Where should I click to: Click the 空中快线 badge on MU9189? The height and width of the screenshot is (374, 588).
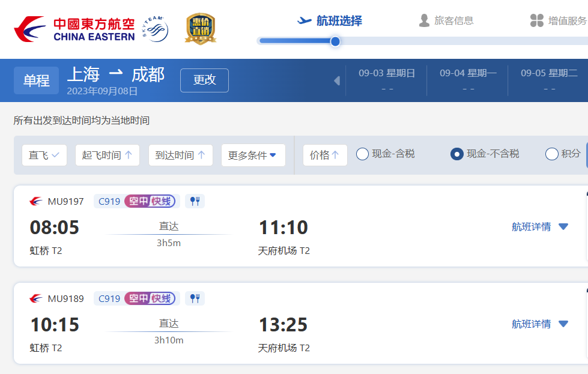click(150, 298)
